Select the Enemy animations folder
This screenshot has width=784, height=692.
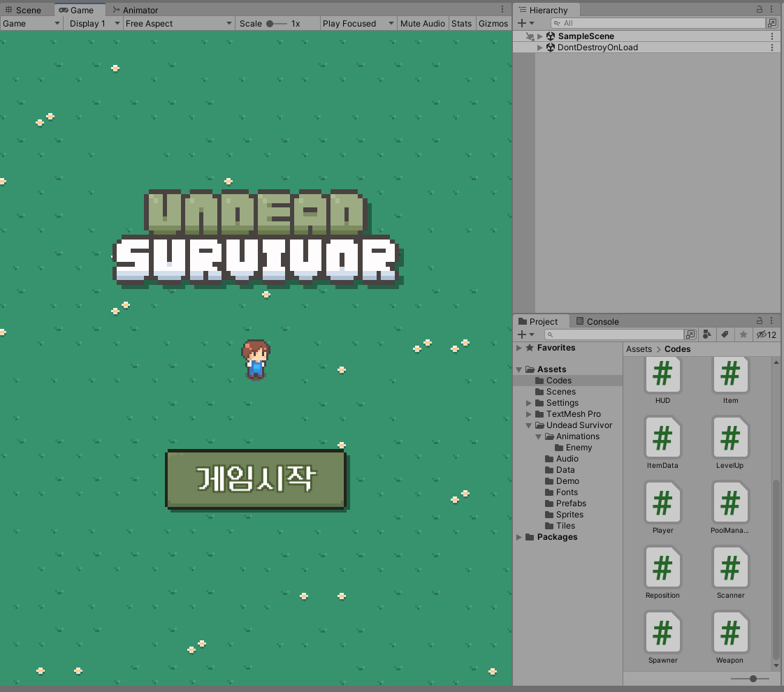point(574,448)
